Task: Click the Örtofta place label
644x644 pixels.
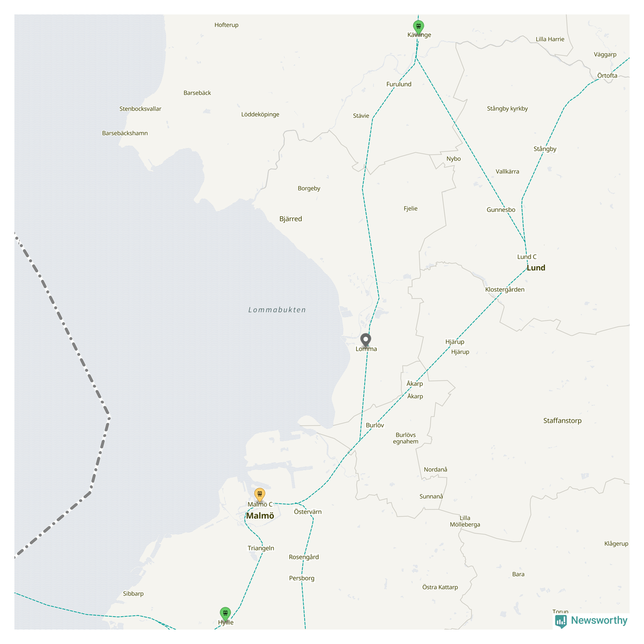Action: tap(607, 75)
